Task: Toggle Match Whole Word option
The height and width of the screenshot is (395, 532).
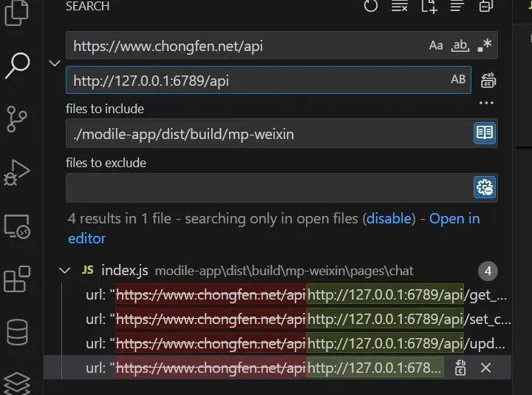Action: 460,45
